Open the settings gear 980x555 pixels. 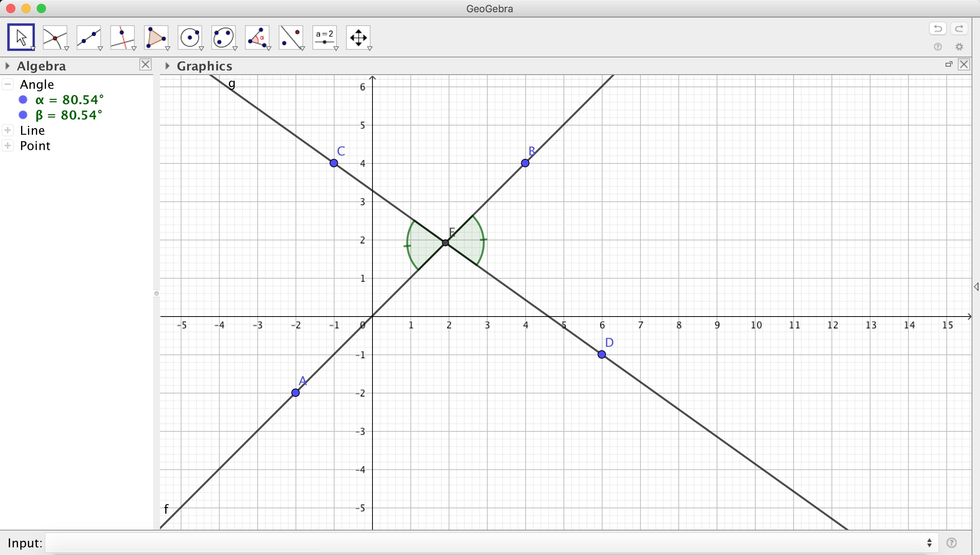[x=959, y=47]
